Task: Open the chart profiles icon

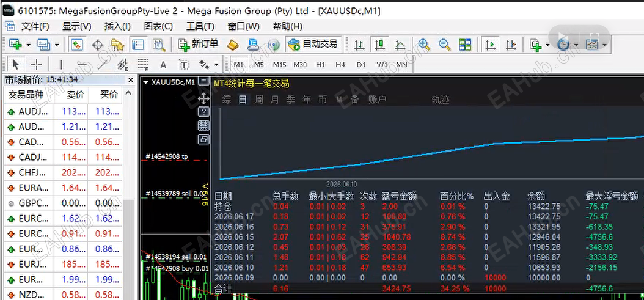Action: tap(43, 45)
